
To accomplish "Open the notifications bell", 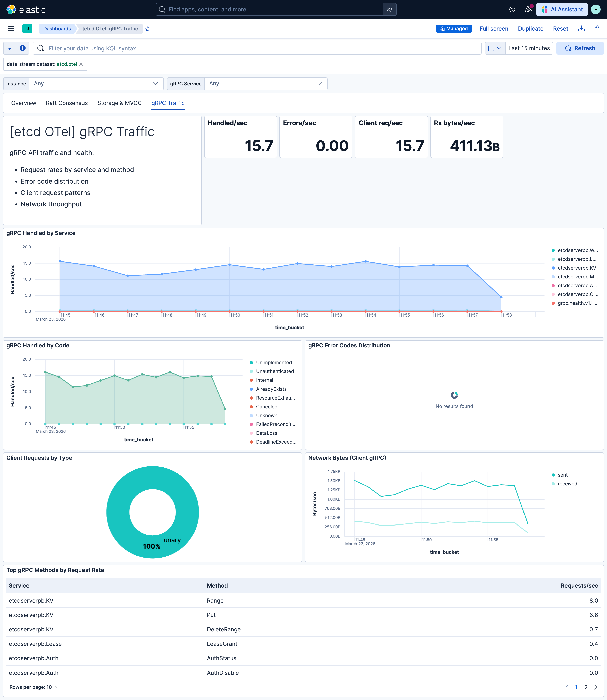I will pos(528,9).
